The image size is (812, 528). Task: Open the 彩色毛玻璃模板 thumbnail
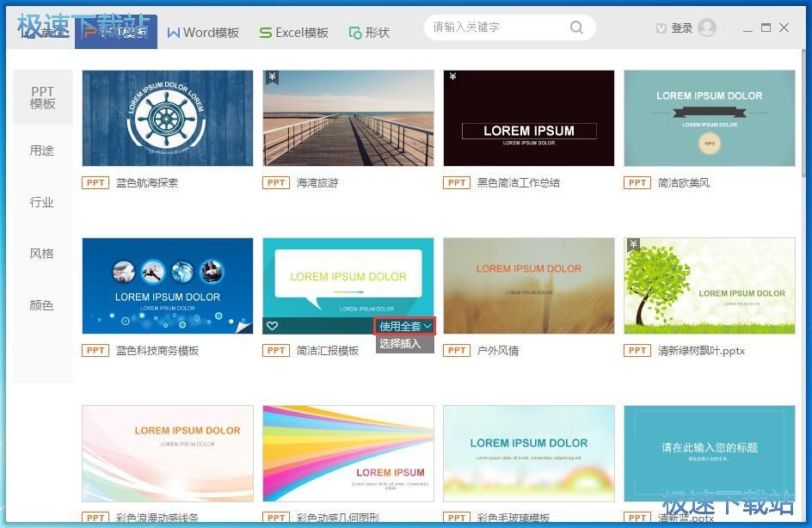[529, 453]
